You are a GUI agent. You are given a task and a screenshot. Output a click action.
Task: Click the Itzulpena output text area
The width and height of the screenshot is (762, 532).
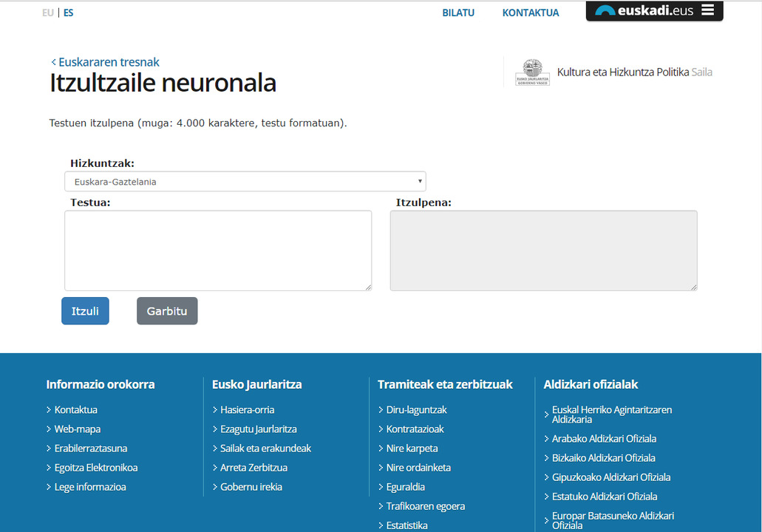[543, 250]
